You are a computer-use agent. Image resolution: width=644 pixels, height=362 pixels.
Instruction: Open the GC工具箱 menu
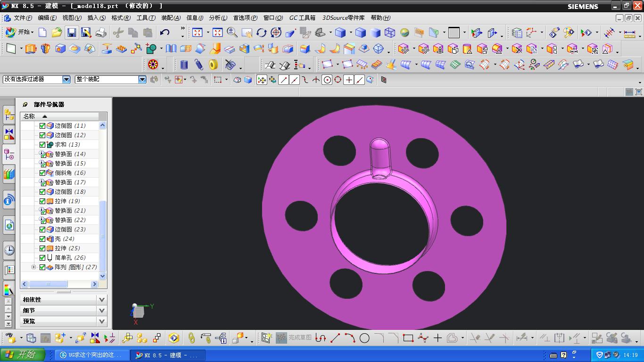tap(302, 18)
